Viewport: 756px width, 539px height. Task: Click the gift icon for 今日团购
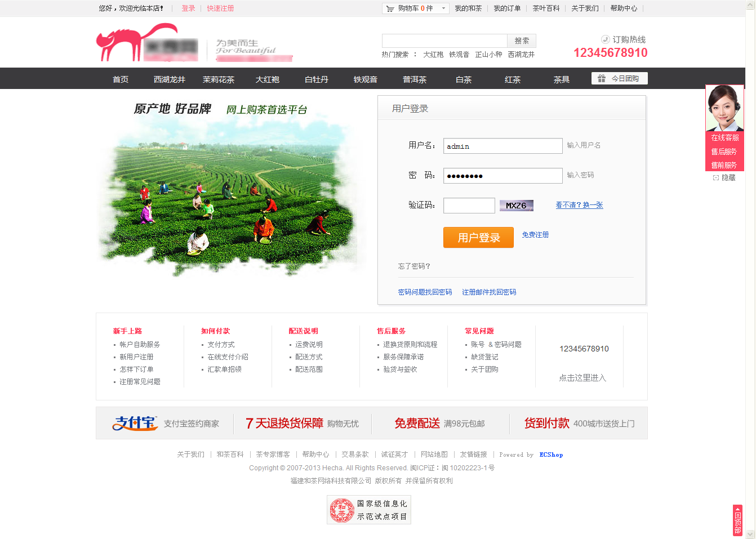coord(602,78)
